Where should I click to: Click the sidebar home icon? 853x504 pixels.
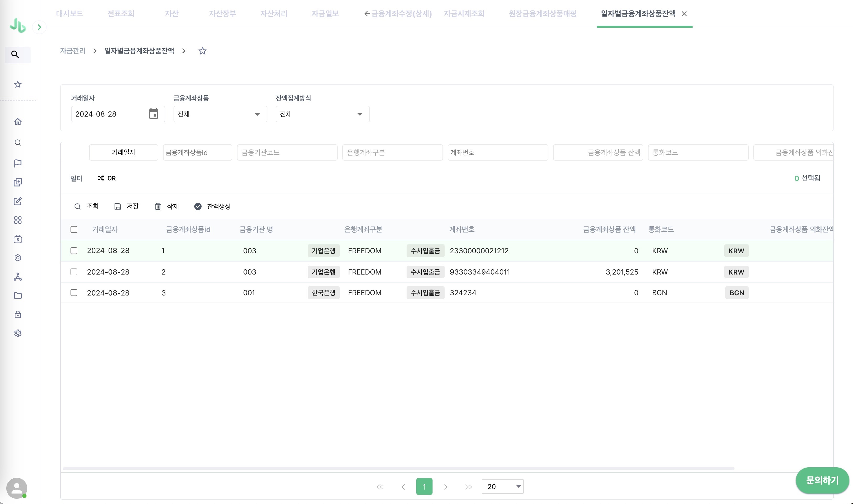[18, 122]
